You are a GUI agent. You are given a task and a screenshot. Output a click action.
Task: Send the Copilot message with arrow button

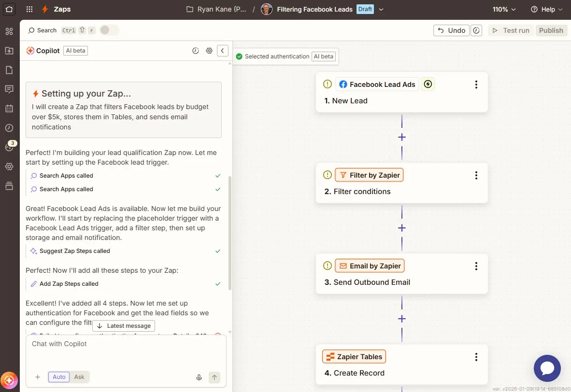click(214, 378)
